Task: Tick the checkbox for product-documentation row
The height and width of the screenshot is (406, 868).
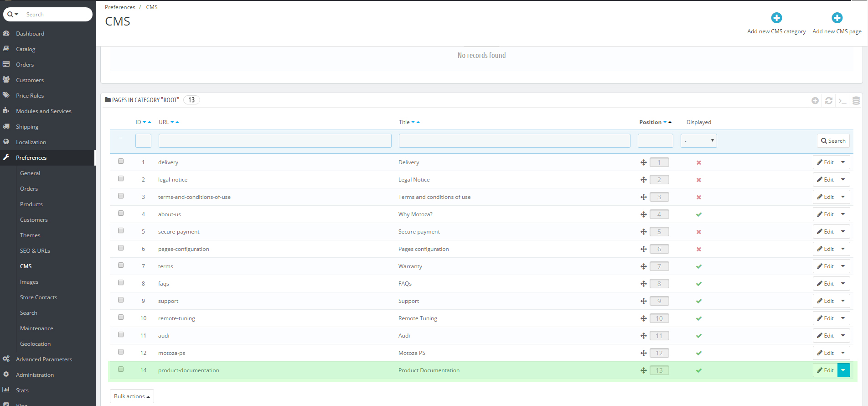Action: (x=121, y=370)
